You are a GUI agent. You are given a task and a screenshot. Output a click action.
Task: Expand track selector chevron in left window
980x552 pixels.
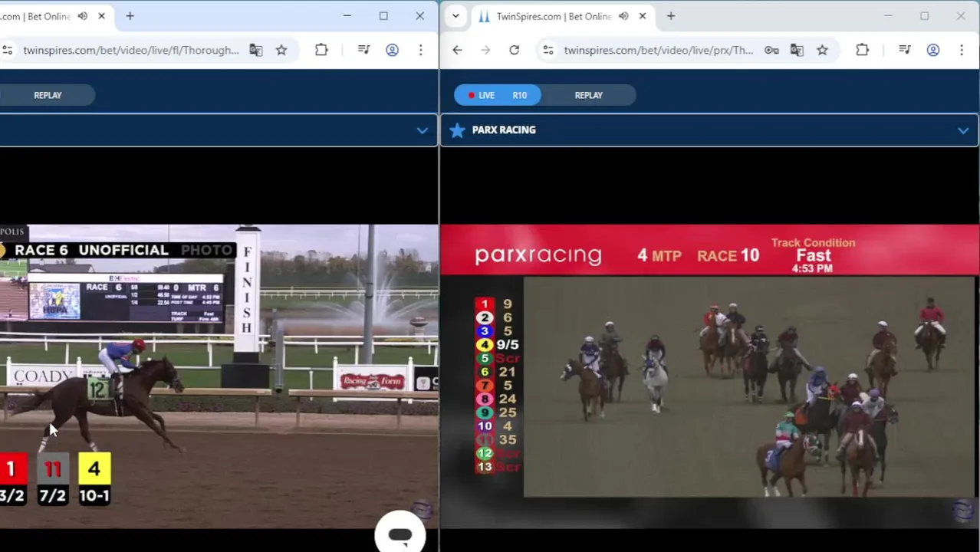coord(422,130)
